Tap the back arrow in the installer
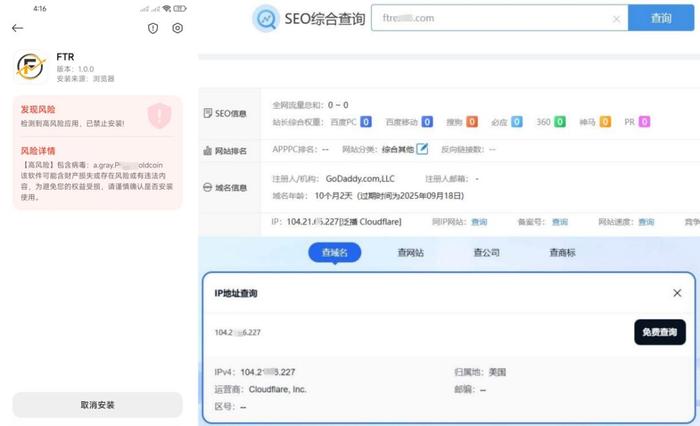Screen dimensions: 700x426 click(x=17, y=29)
